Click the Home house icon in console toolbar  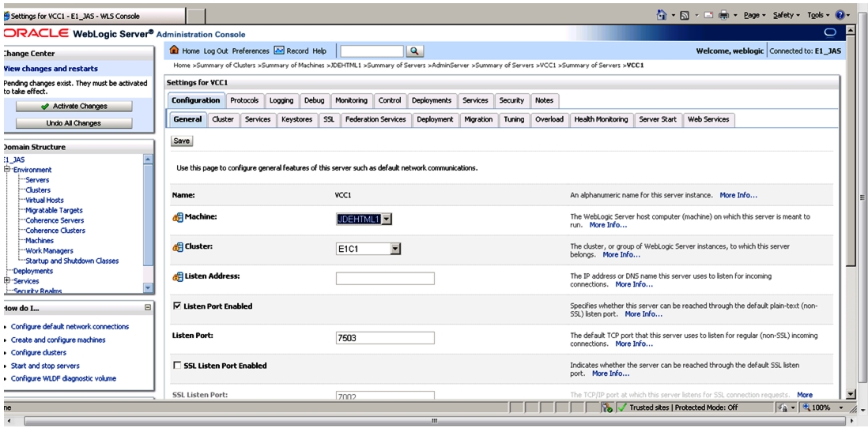click(174, 51)
